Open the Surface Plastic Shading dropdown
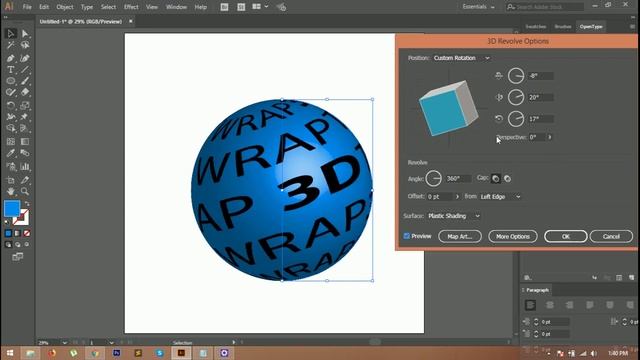Viewport: 640px width, 360px height. [454, 216]
